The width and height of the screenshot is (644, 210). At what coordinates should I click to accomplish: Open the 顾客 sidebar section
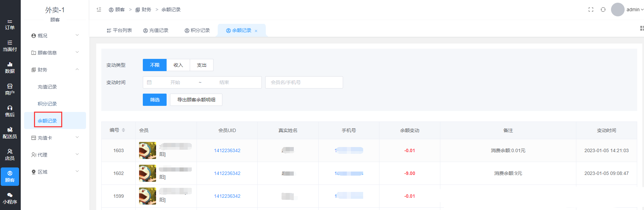[10, 177]
